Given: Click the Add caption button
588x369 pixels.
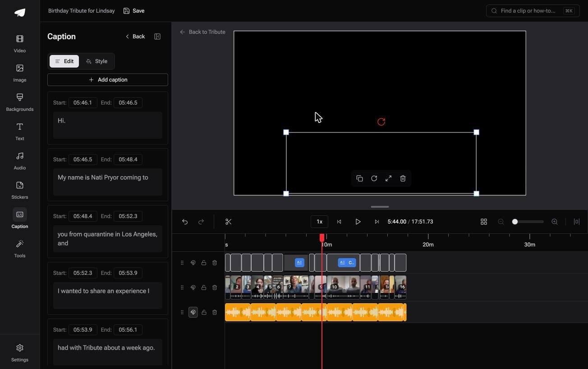Looking at the screenshot, I should (108, 80).
